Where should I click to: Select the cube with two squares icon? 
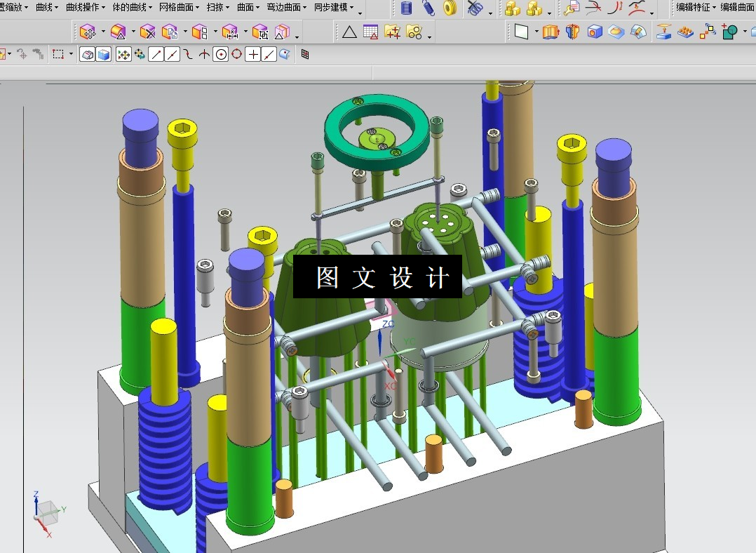tap(200, 32)
